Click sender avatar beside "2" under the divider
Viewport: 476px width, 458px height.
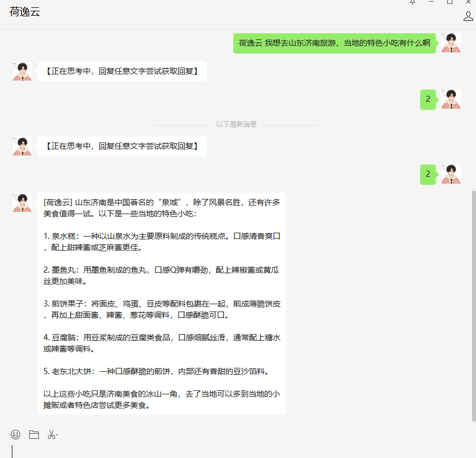451,174
